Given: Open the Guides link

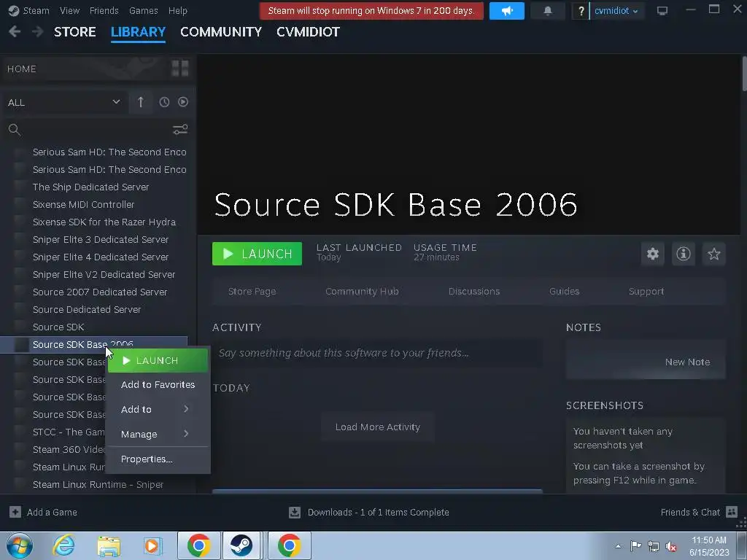Looking at the screenshot, I should tap(564, 292).
